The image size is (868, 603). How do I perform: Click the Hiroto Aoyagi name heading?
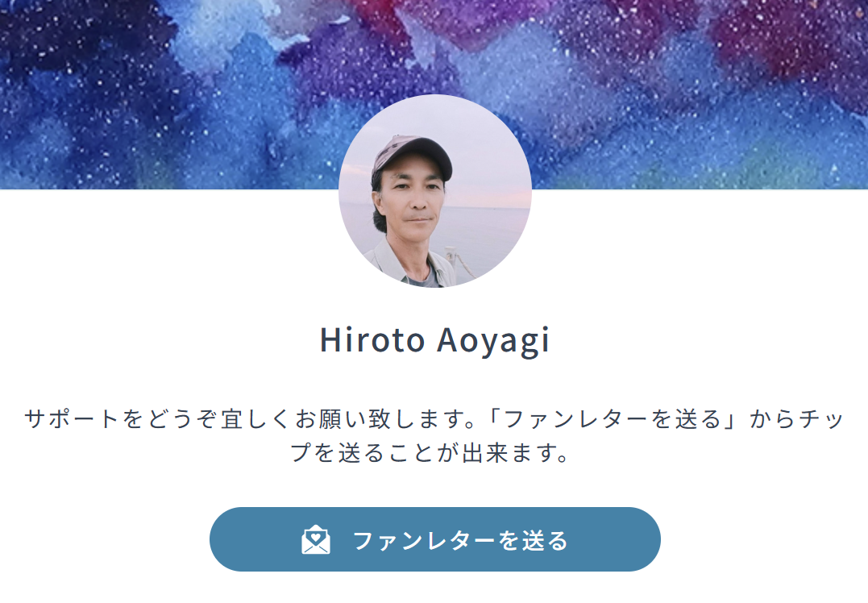(434, 339)
